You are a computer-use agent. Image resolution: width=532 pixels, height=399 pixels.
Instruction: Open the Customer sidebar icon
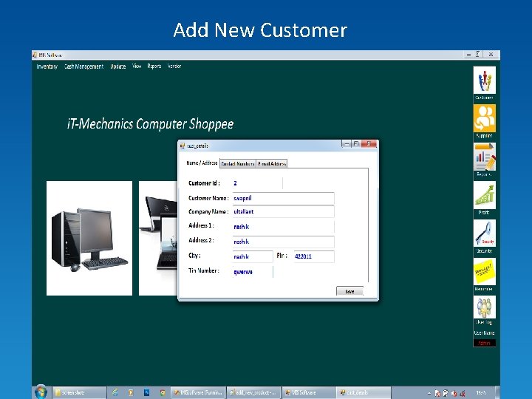click(484, 81)
